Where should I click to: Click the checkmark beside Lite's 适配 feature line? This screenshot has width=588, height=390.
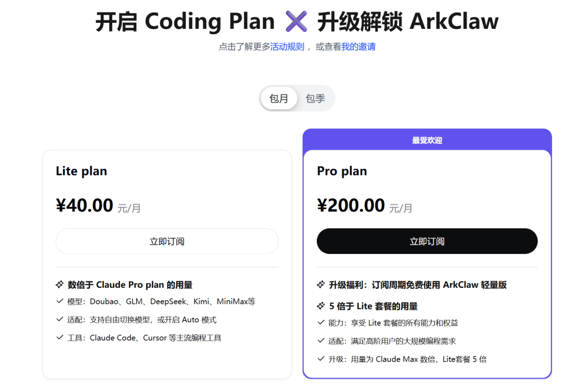point(60,319)
